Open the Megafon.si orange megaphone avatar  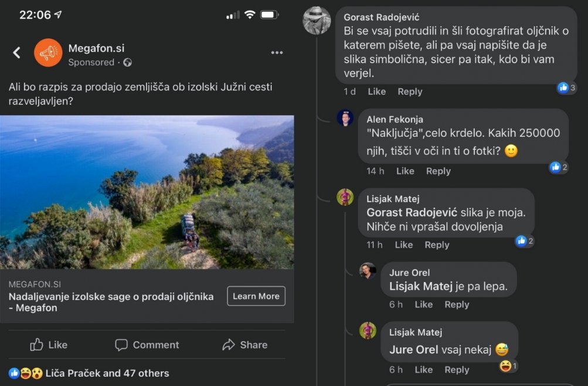coord(48,53)
